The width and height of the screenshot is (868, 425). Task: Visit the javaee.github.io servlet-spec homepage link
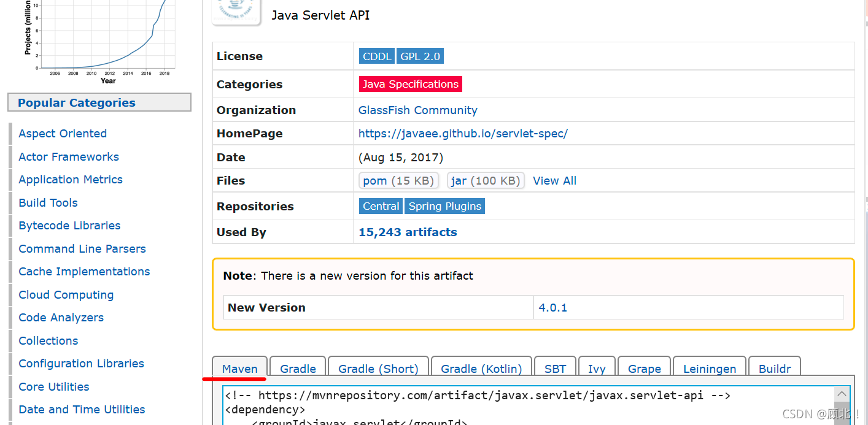463,134
